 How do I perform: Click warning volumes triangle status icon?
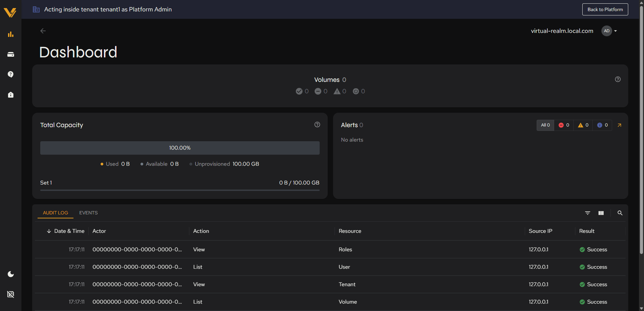[x=337, y=91]
